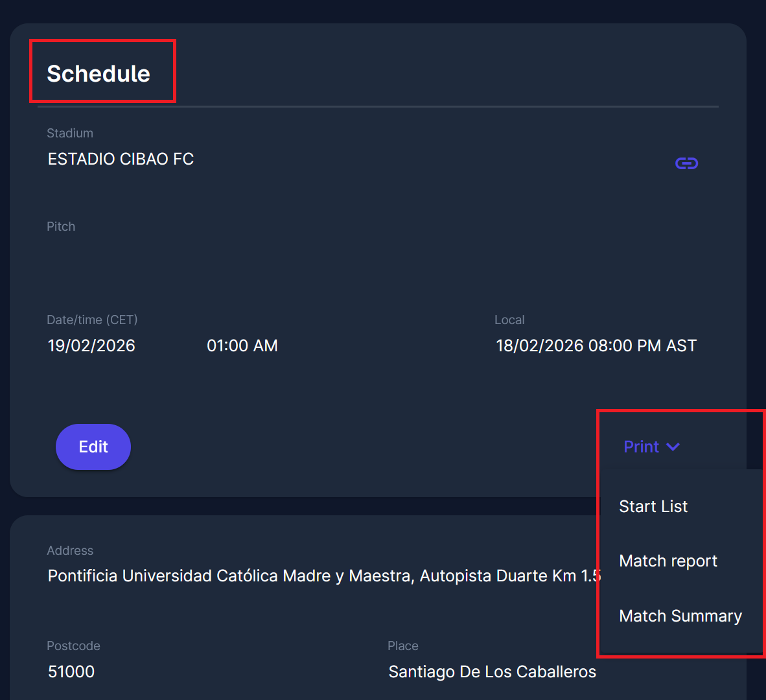Click the Stadium field label
The image size is (766, 700).
[x=70, y=133]
